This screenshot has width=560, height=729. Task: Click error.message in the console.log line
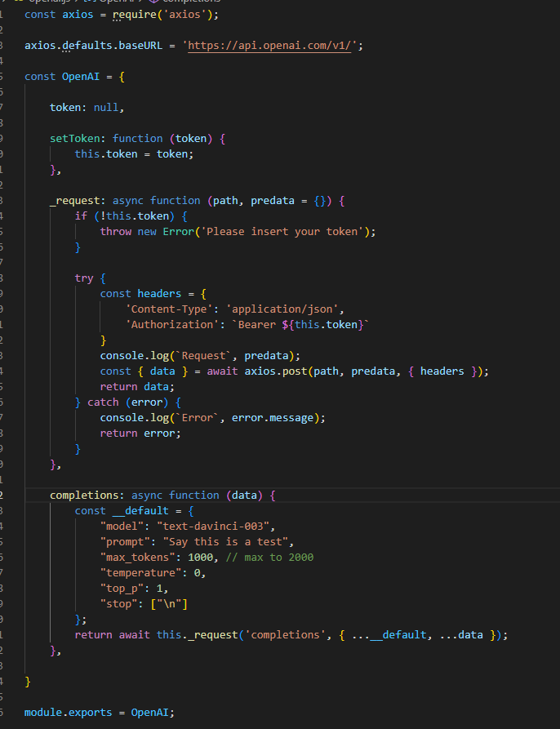coord(272,417)
